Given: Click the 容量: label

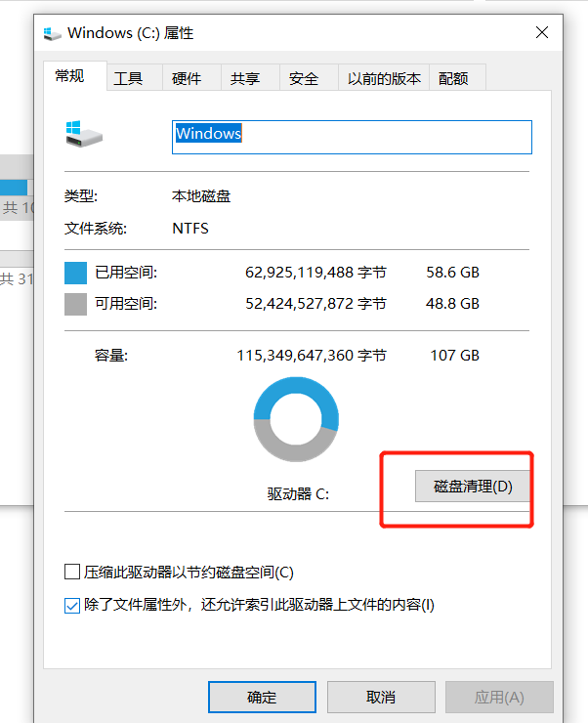Looking at the screenshot, I should click(x=111, y=356).
